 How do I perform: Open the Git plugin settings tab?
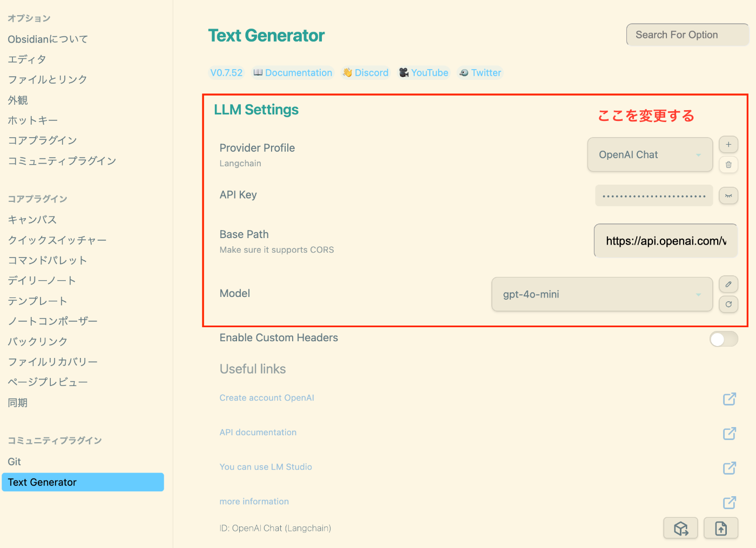(15, 462)
